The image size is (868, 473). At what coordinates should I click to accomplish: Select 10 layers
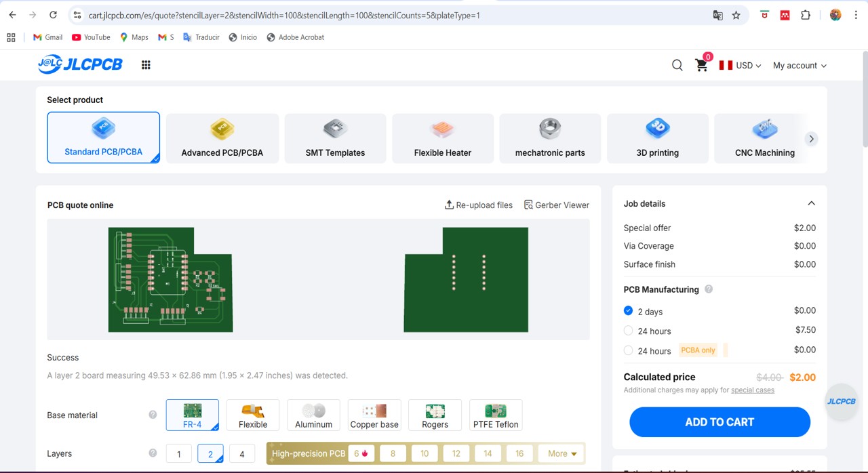pos(425,453)
